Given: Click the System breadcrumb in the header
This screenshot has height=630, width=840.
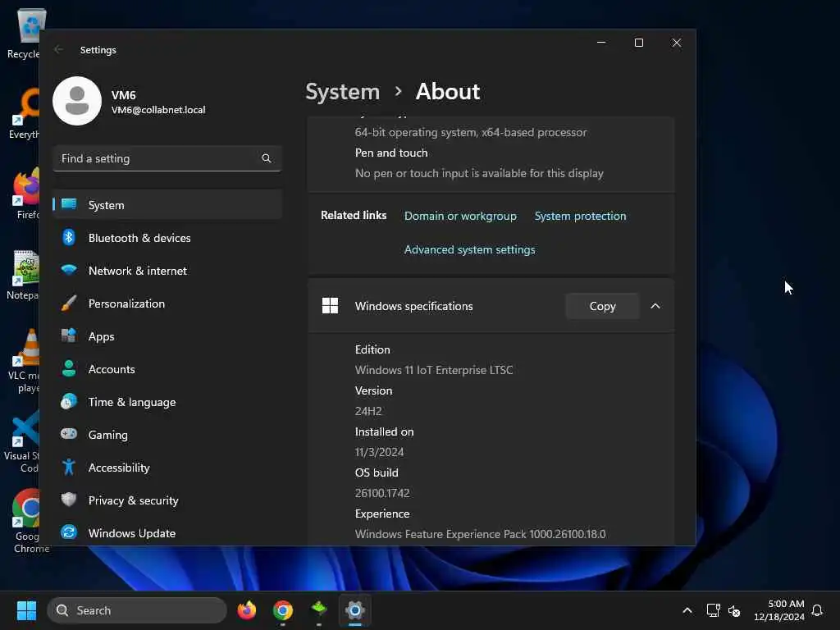Looking at the screenshot, I should (x=342, y=92).
